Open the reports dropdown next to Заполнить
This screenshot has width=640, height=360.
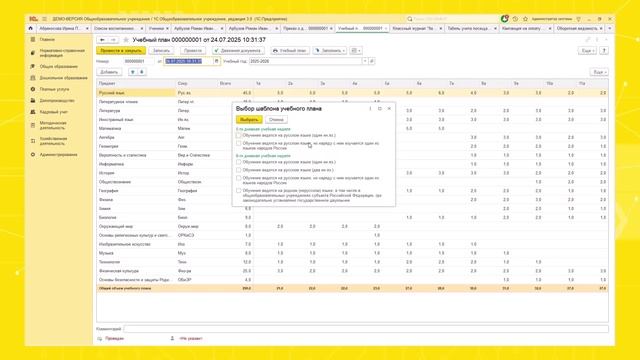click(356, 51)
